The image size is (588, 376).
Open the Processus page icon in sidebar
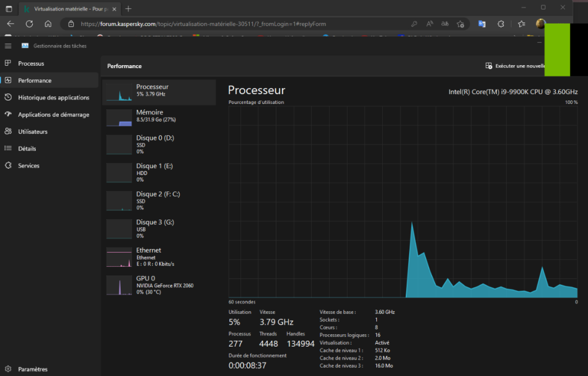tap(8, 63)
